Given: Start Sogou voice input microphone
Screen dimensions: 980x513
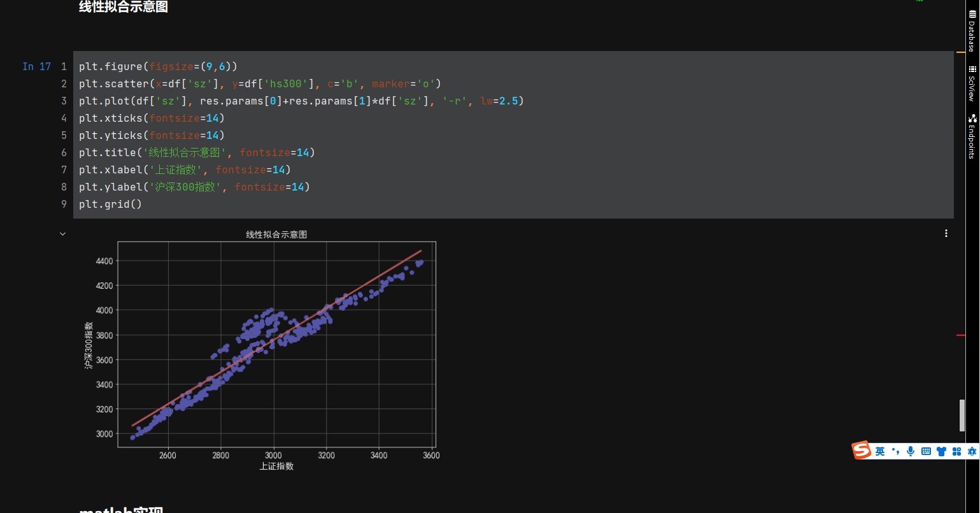Looking at the screenshot, I should tap(911, 451).
